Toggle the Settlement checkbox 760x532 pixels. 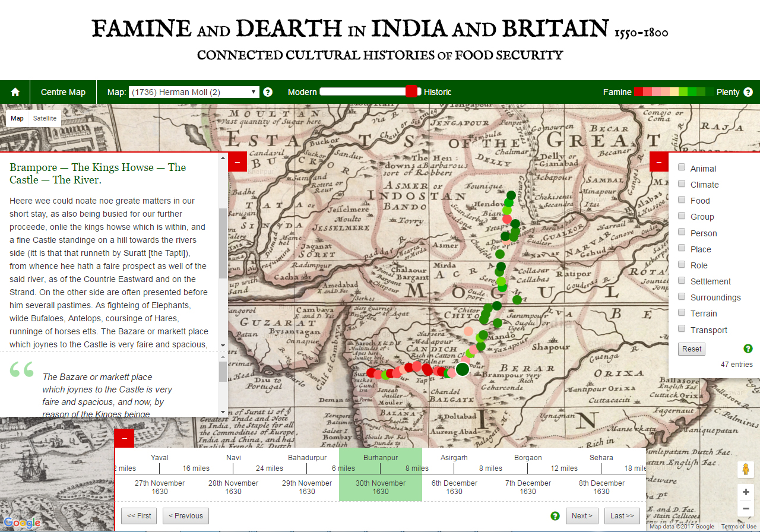tap(682, 281)
